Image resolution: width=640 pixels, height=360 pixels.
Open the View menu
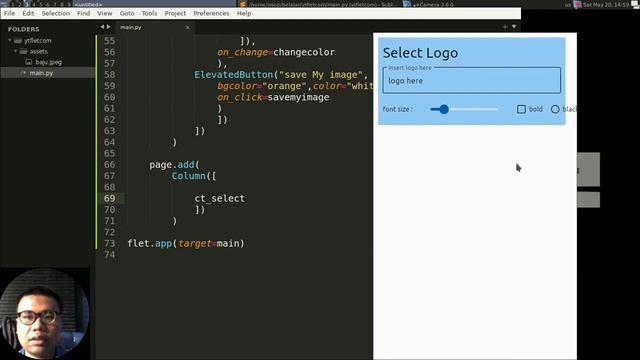[x=104, y=13]
